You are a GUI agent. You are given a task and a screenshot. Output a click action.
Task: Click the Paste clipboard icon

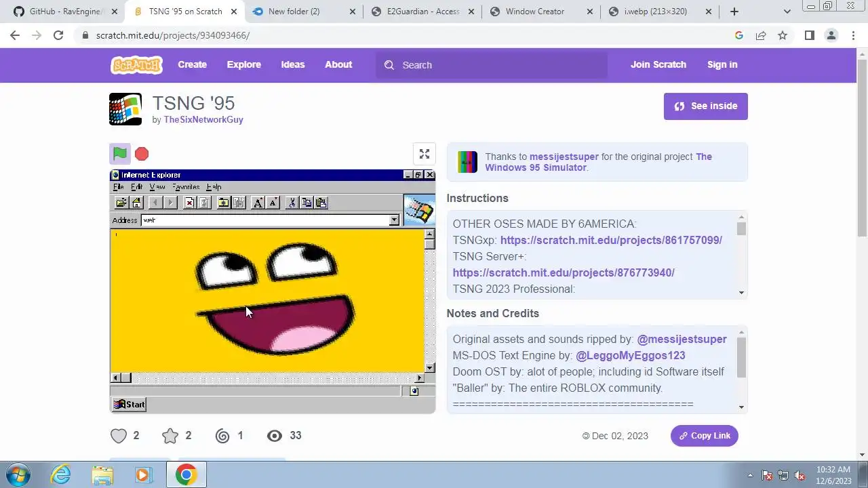321,203
